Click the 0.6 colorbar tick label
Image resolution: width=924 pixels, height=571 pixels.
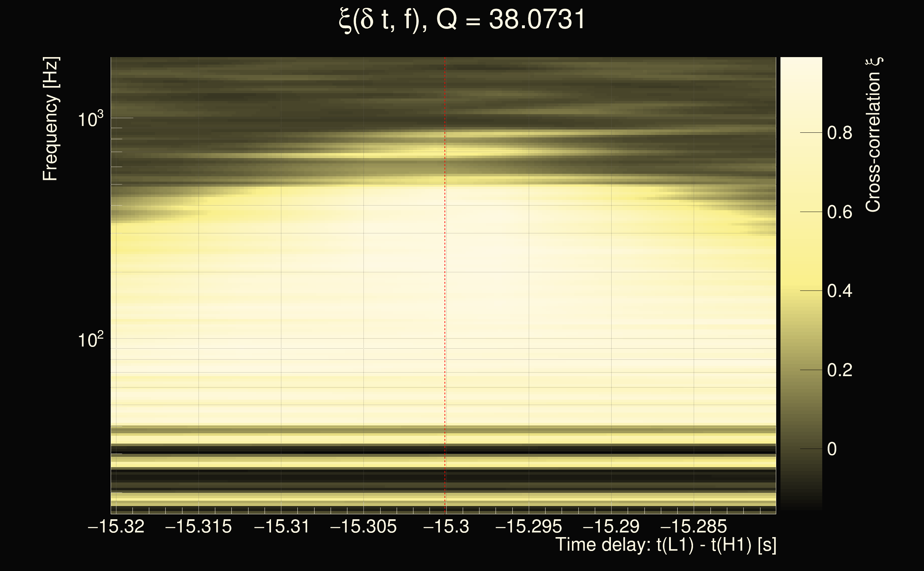[839, 212]
